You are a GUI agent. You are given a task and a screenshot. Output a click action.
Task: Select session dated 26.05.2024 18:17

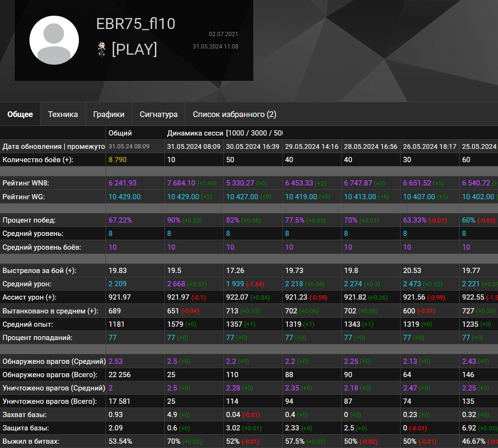[x=430, y=146]
